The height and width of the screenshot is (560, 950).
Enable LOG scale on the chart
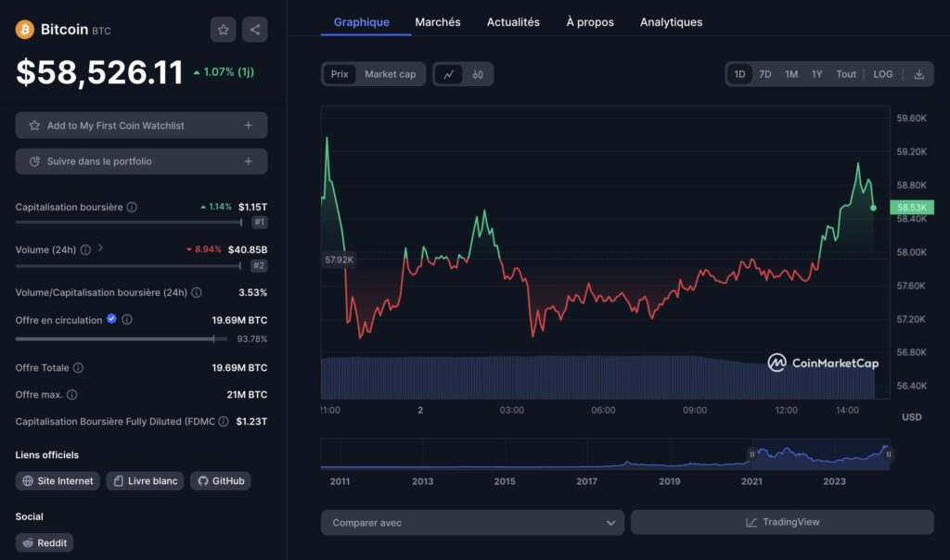[x=882, y=74]
